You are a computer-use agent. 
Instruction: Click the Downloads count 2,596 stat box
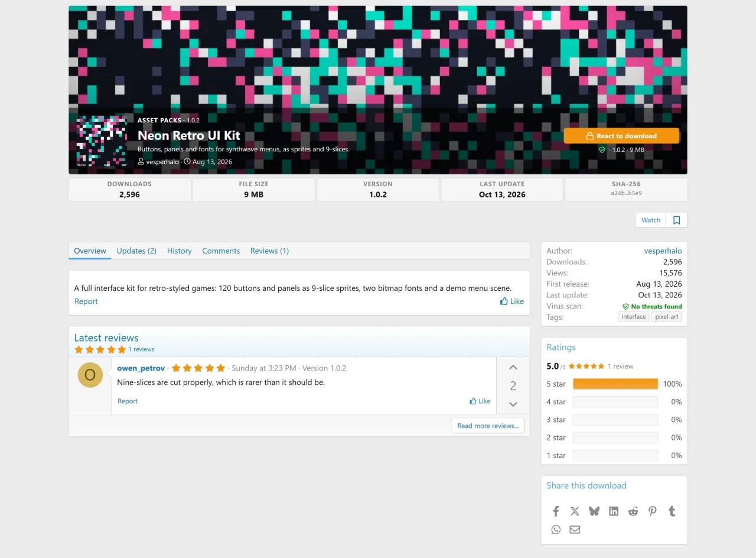(130, 190)
